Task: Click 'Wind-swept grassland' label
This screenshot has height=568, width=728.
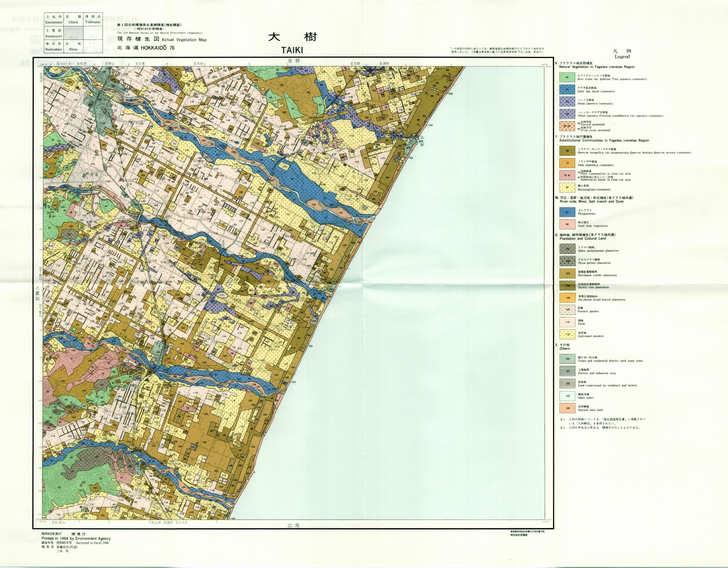Action: (595, 130)
